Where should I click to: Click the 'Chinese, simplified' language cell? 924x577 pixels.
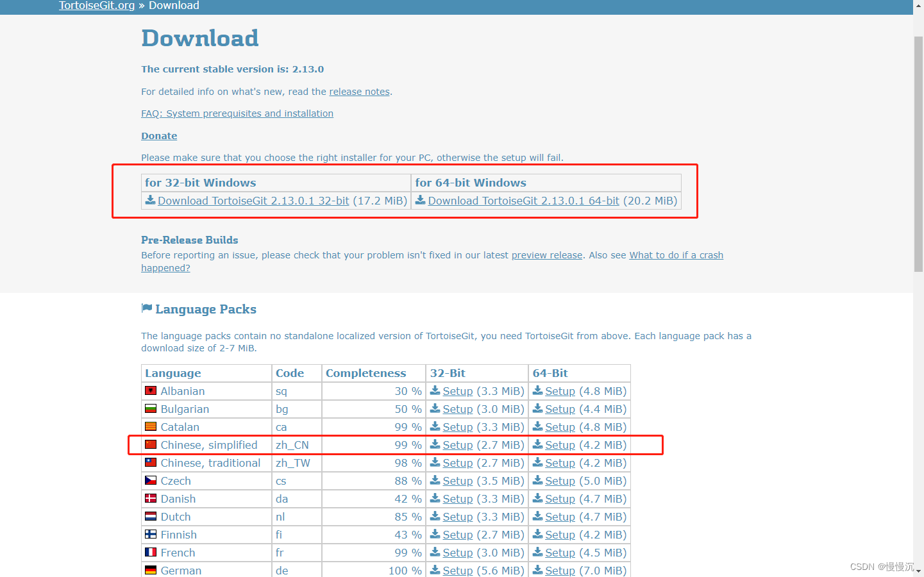click(x=206, y=445)
